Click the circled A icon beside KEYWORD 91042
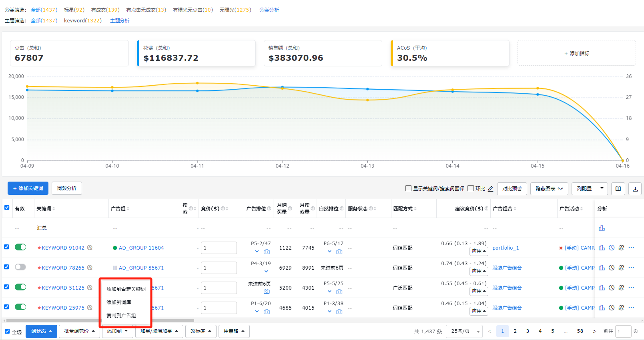Image resolution: width=644 pixels, height=340 pixels. tap(90, 248)
